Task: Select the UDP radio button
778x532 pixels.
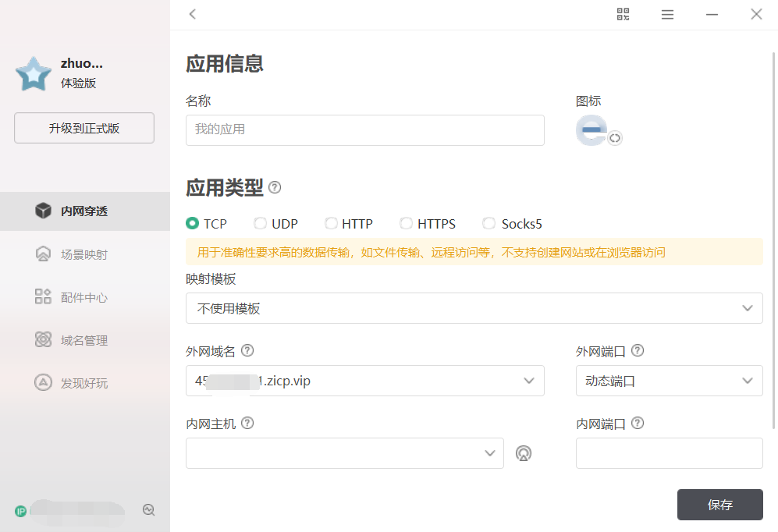Action: click(260, 224)
